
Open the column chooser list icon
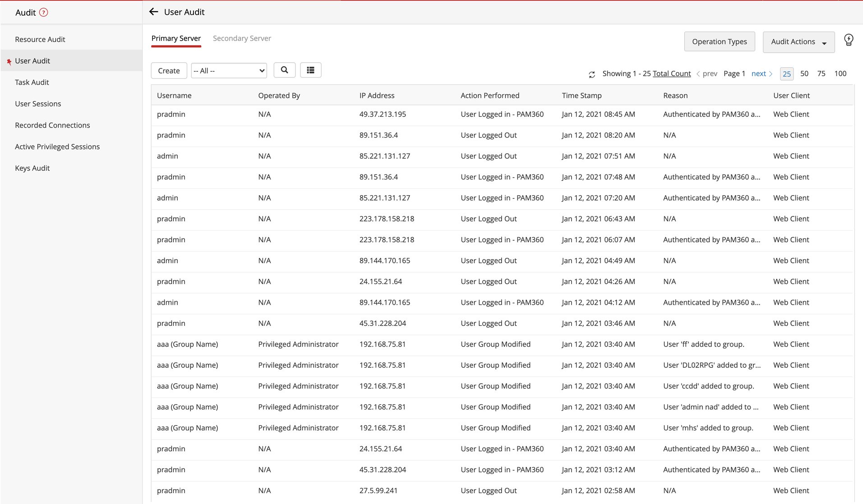point(310,70)
